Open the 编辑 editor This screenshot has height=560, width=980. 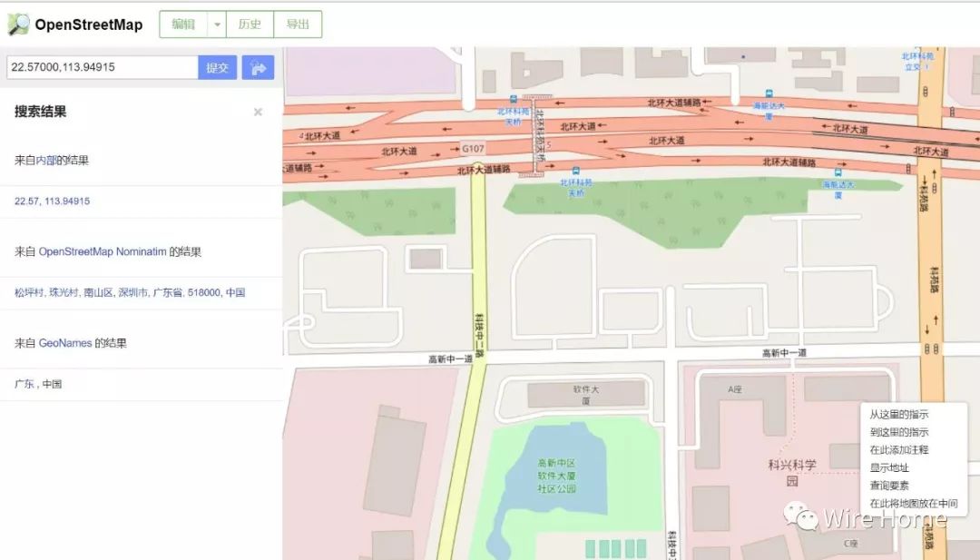click(183, 25)
